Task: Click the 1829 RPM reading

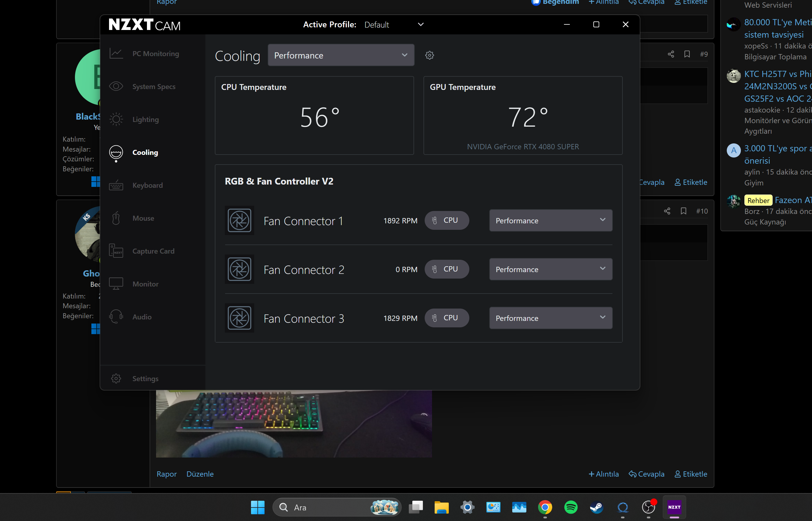Action: [x=400, y=318]
